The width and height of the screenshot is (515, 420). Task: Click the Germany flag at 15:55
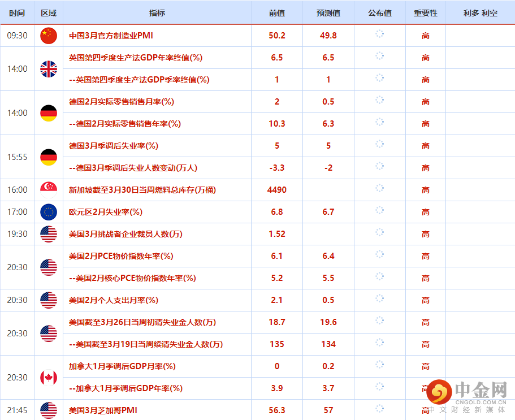coord(49,157)
